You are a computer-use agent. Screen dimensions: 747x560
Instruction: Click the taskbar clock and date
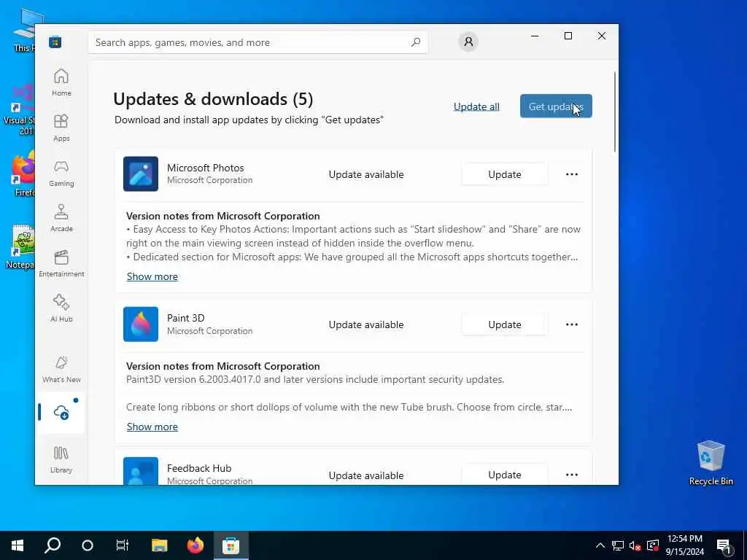tap(684, 545)
